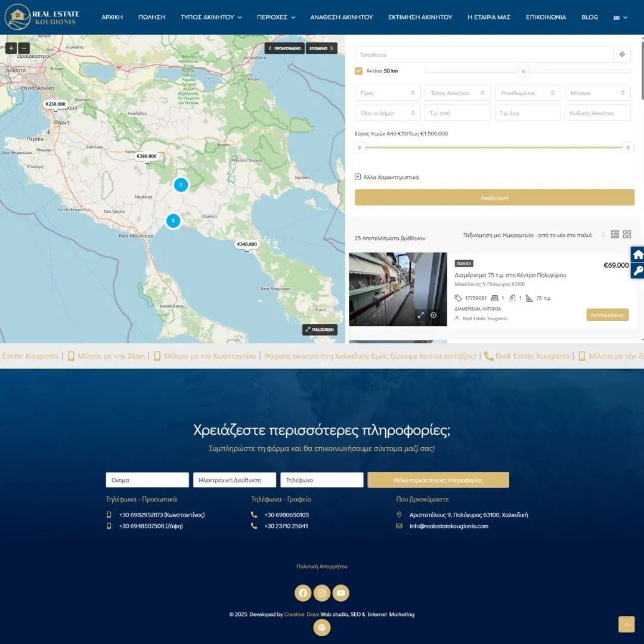This screenshot has width=644, height=644.
Task: Open map cluster marker with 9
Action: pos(173,221)
